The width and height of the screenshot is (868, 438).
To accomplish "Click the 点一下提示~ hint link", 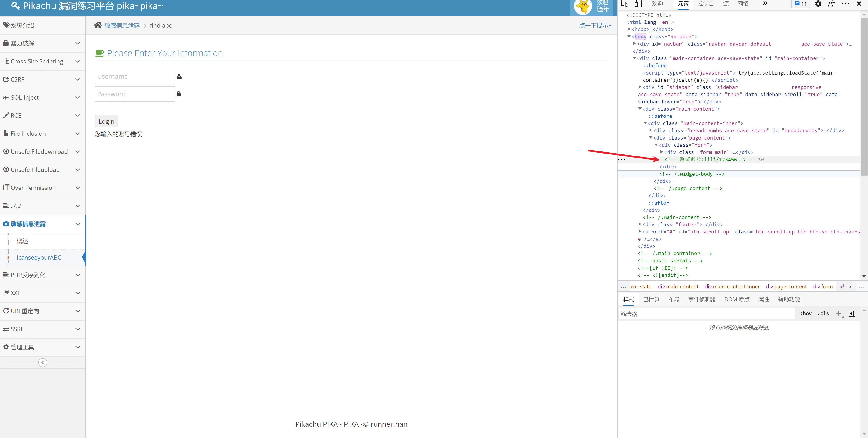I will (595, 26).
